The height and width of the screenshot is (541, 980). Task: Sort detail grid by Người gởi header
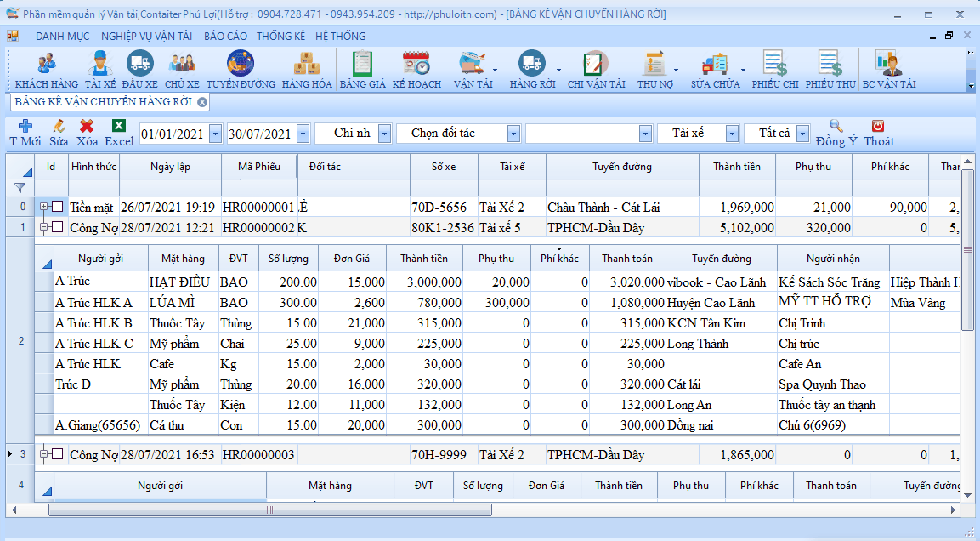pos(100,259)
